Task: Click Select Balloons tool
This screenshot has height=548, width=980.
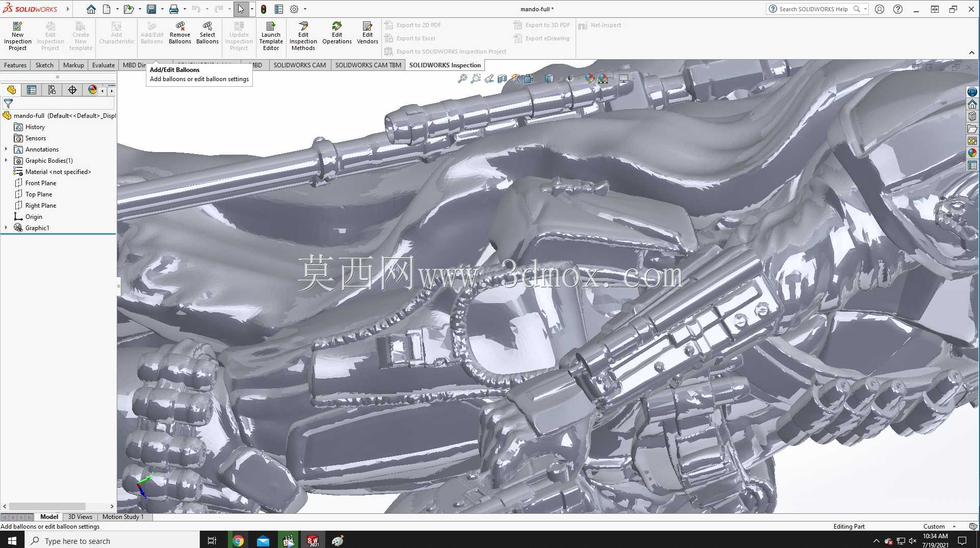Action: point(208,33)
